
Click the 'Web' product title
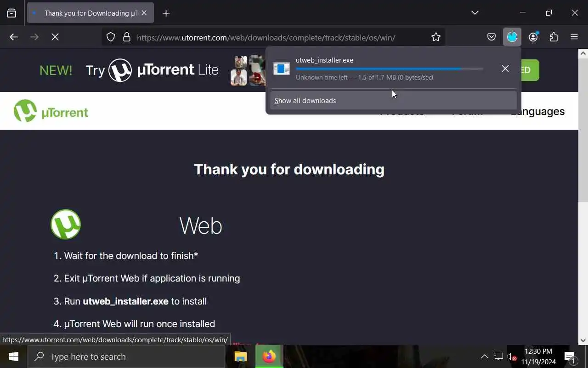(201, 225)
